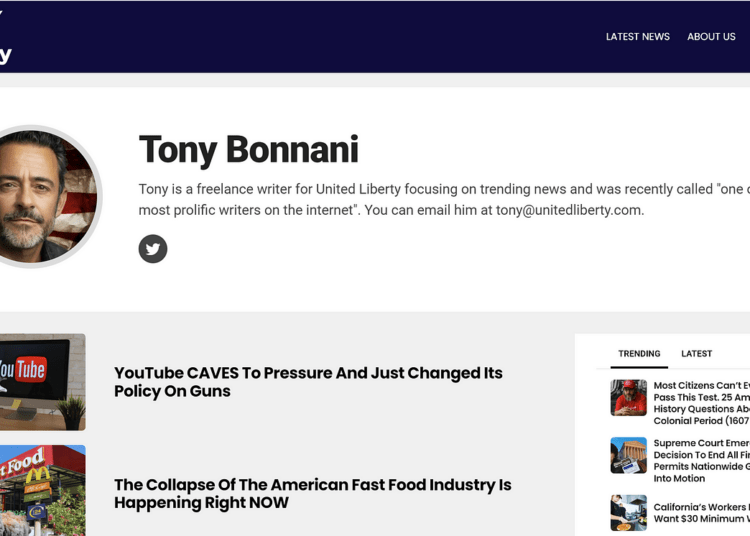Open the YouTube logo article thumbnail
Viewport: 750px width, 536px height.
(43, 382)
